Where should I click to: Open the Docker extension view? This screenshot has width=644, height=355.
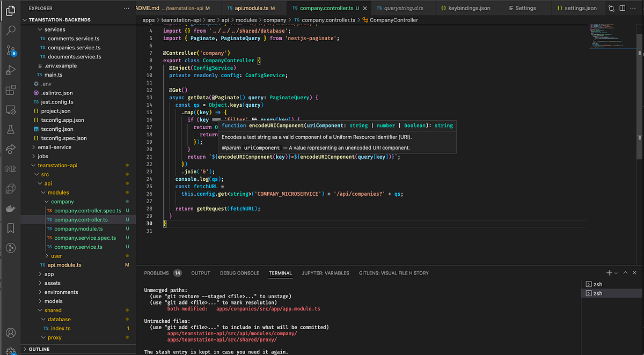pyautogui.click(x=12, y=208)
